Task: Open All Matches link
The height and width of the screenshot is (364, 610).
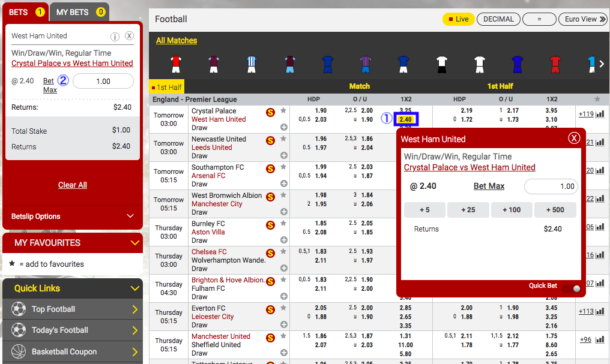Action: tap(177, 40)
